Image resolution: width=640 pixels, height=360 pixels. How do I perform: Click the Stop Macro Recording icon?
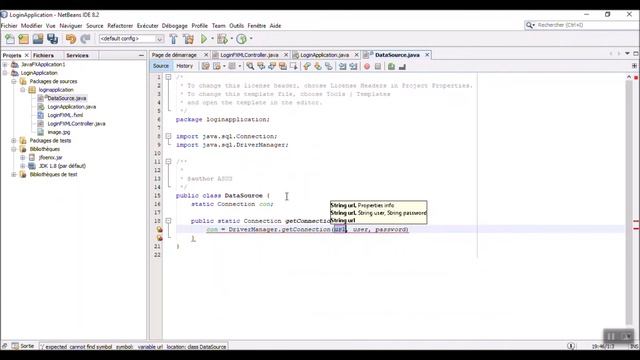[x=378, y=66]
